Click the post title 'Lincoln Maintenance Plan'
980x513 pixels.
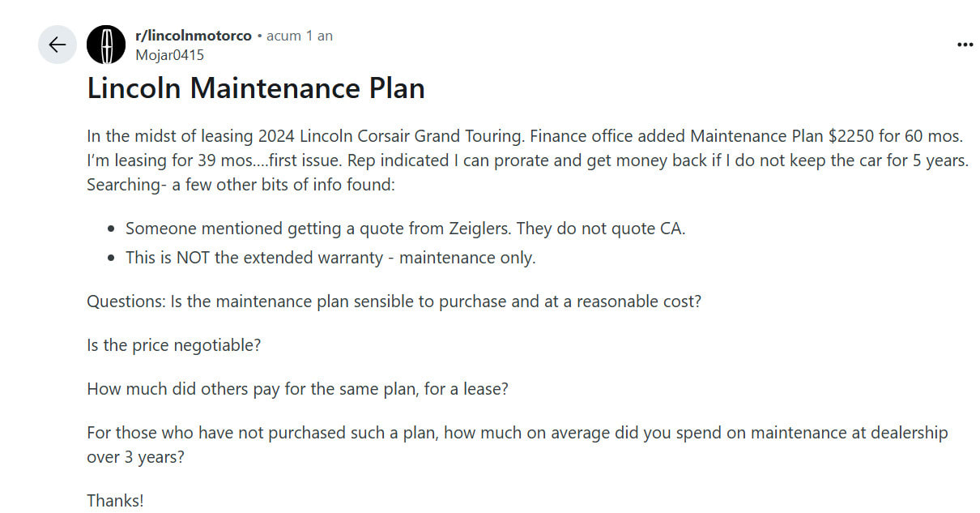(x=256, y=88)
